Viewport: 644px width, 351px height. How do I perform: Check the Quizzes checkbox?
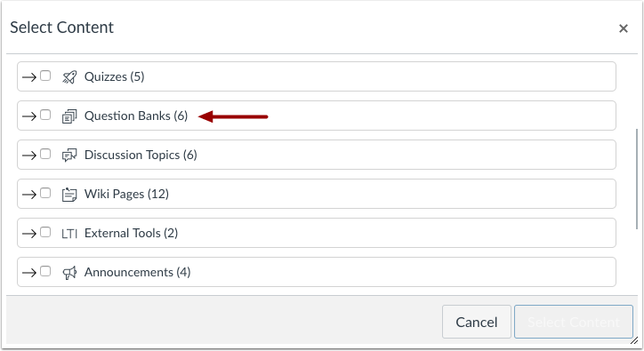[x=45, y=76]
